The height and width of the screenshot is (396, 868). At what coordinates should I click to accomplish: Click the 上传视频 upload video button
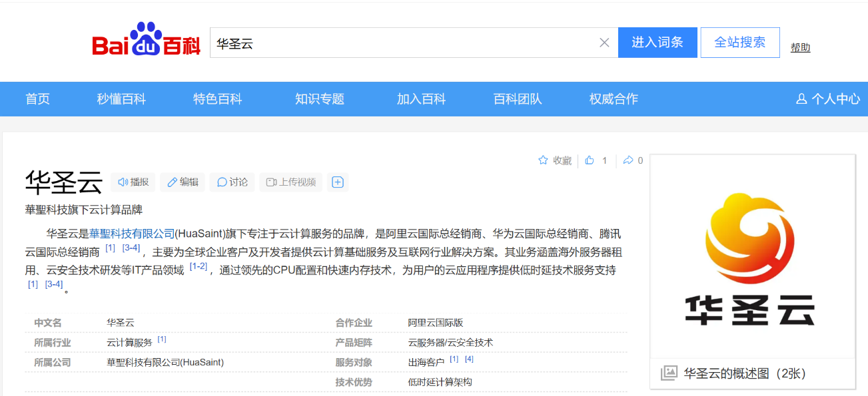tap(290, 182)
